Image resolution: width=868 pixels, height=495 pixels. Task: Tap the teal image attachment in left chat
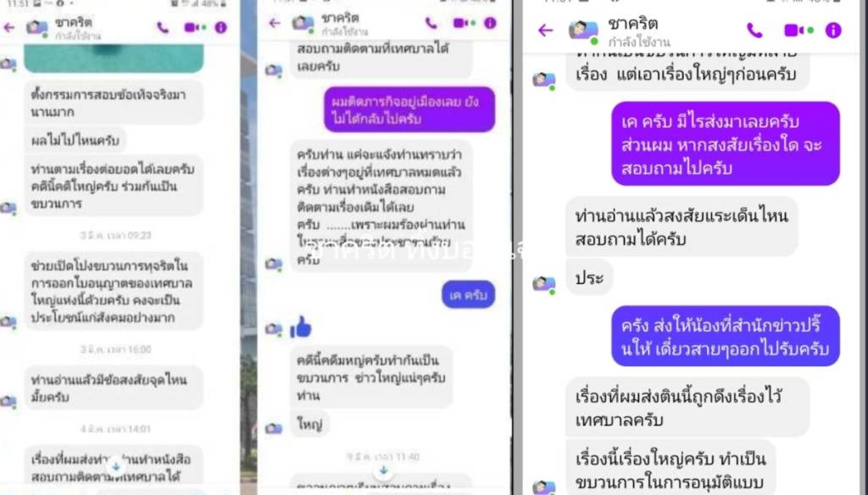[x=114, y=58]
